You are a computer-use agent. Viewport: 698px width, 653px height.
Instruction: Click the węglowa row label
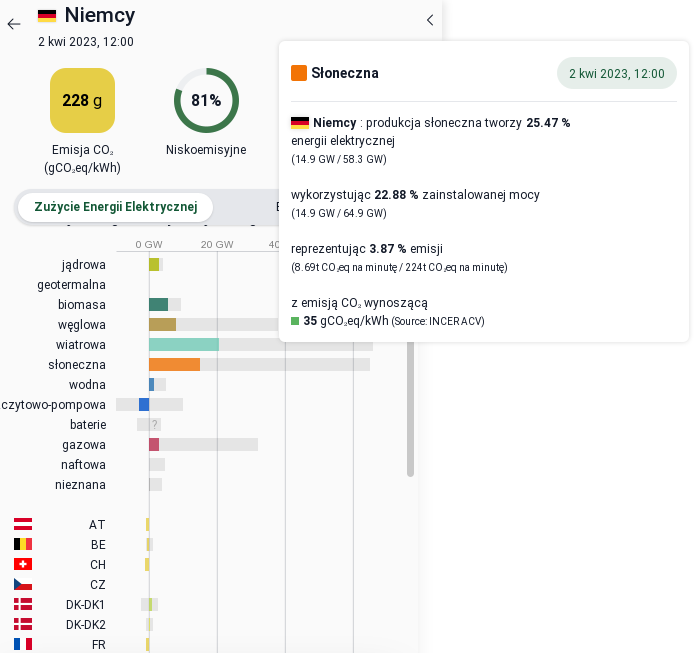[82, 324]
